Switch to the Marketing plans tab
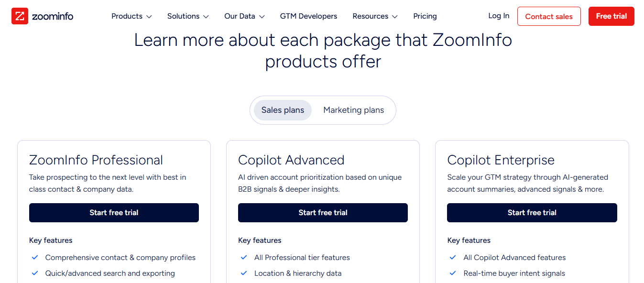This screenshot has height=283, width=644. pyautogui.click(x=353, y=110)
